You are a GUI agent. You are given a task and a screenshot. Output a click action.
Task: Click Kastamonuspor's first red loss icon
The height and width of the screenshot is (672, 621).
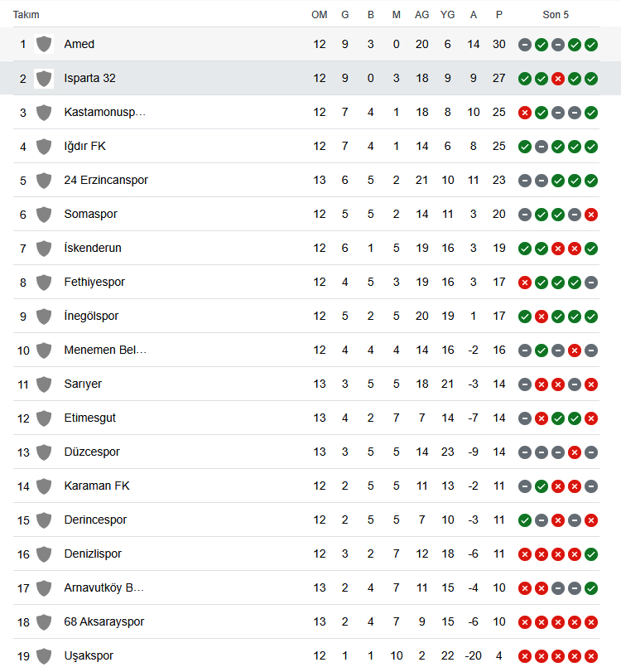click(x=525, y=113)
